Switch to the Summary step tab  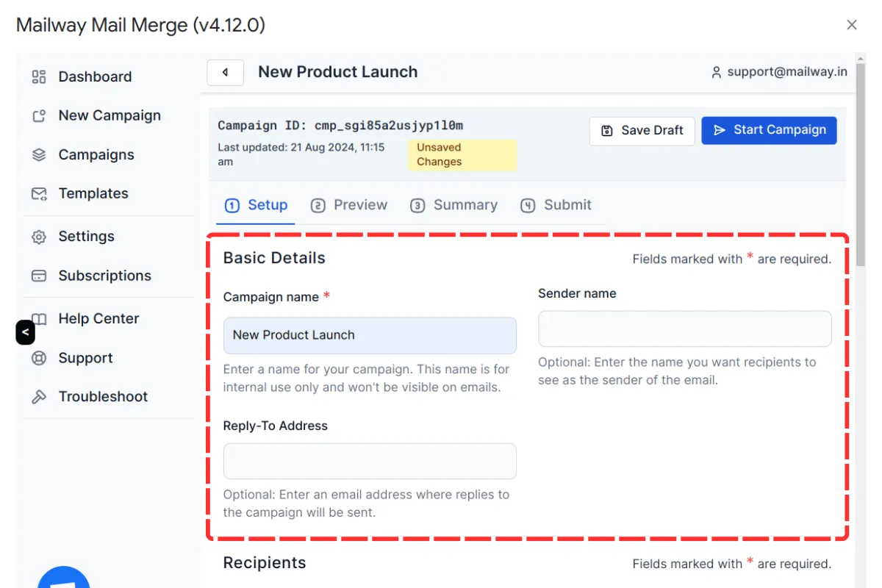click(x=454, y=205)
